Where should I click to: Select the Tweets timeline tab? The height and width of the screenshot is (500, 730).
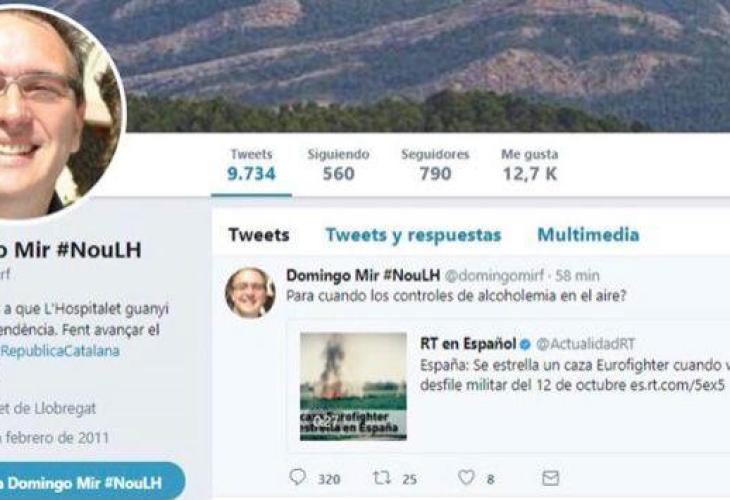coord(259,235)
